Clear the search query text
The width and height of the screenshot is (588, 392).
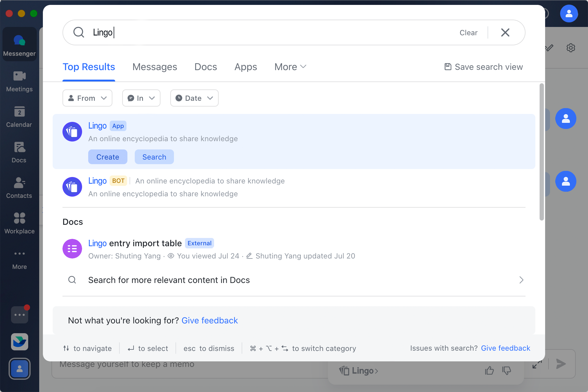tap(468, 32)
